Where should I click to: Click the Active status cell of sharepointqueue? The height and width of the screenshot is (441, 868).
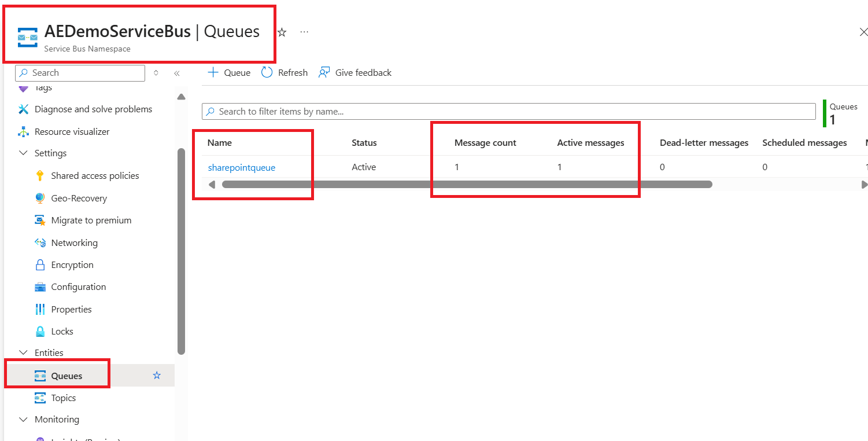pyautogui.click(x=364, y=167)
